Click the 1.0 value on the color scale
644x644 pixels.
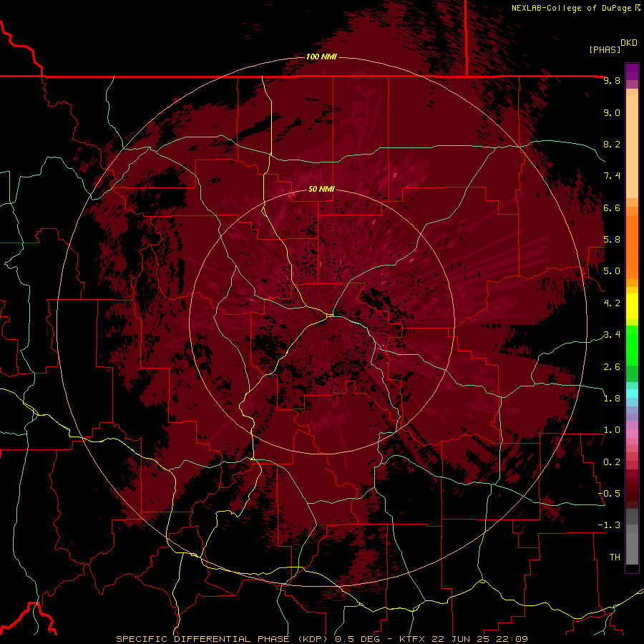[x=612, y=430]
